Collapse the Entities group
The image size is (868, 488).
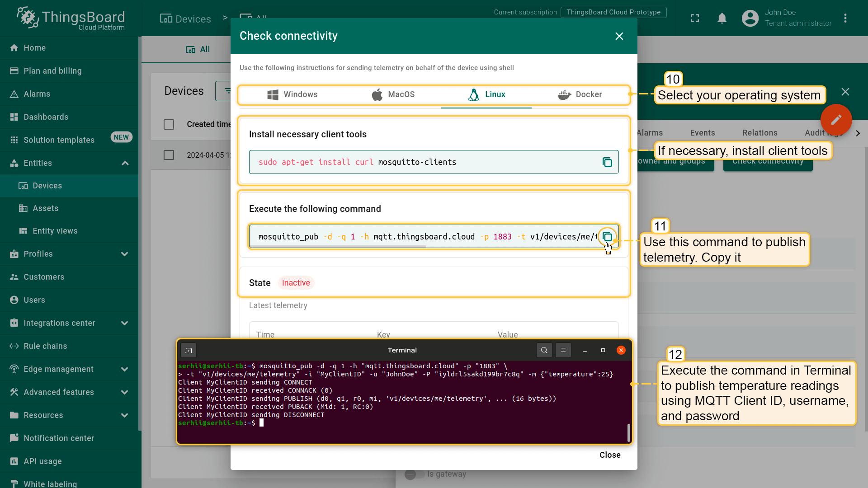125,163
